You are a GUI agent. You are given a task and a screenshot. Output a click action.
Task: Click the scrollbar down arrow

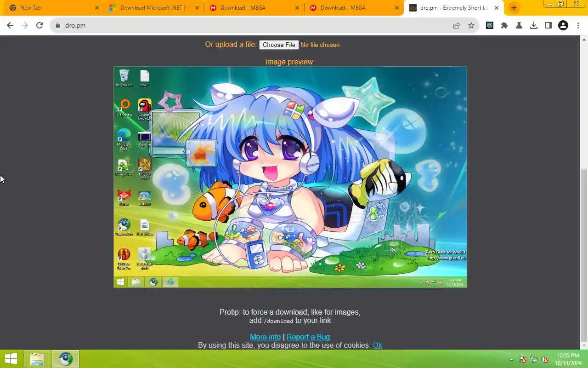pyautogui.click(x=584, y=345)
